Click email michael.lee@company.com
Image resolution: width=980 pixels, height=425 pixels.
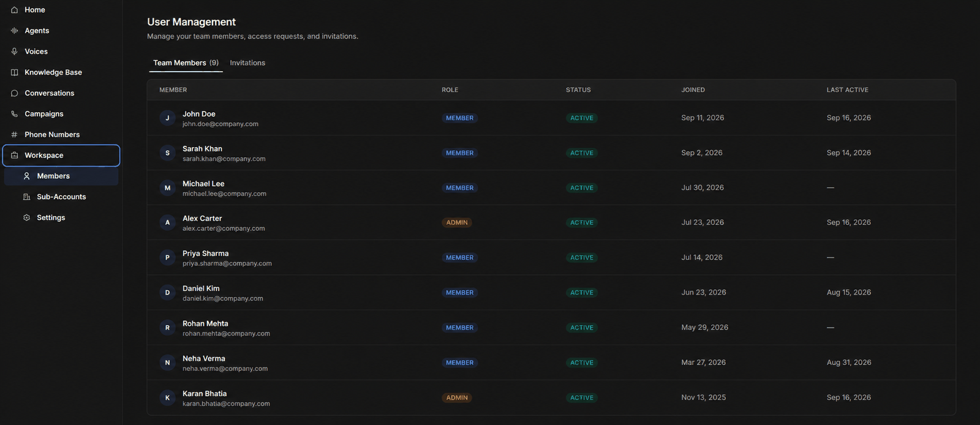[224, 194]
